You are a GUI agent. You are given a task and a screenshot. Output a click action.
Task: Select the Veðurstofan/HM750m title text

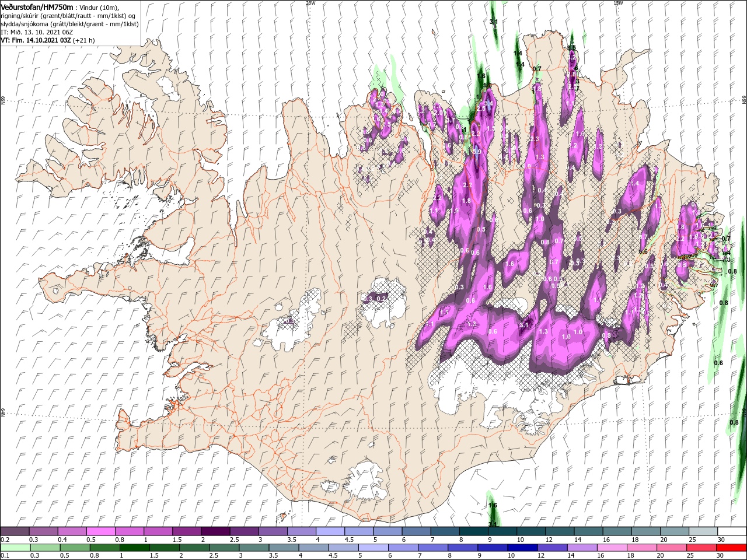37,6
